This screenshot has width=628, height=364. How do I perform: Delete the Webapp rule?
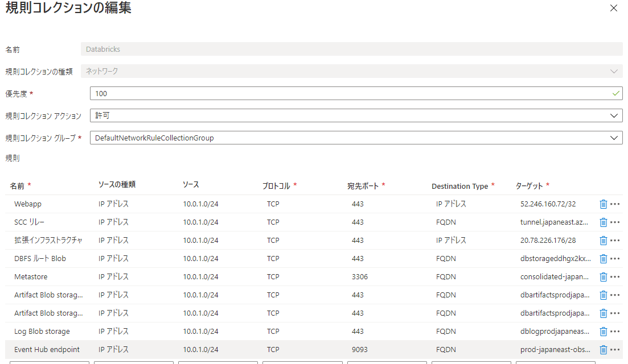tap(603, 204)
